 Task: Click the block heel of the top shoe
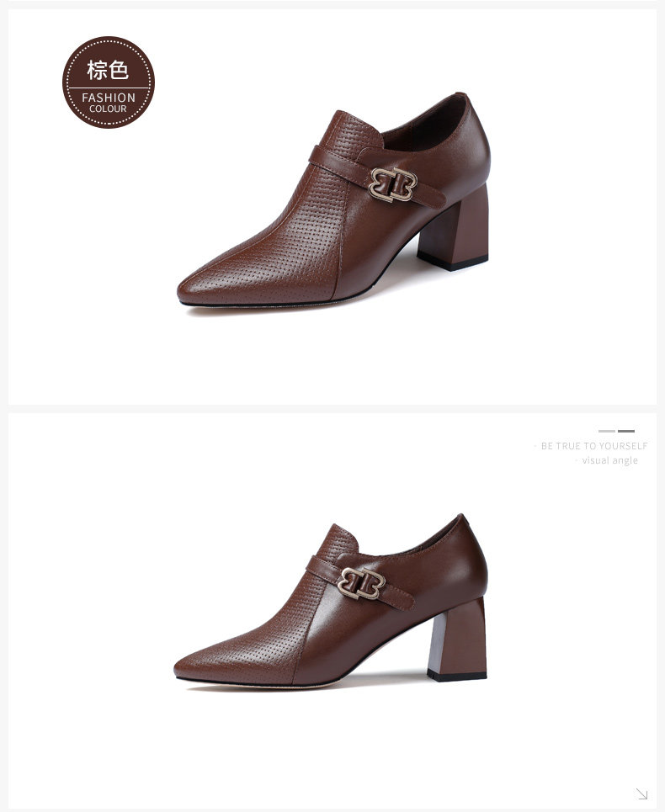tap(455, 228)
